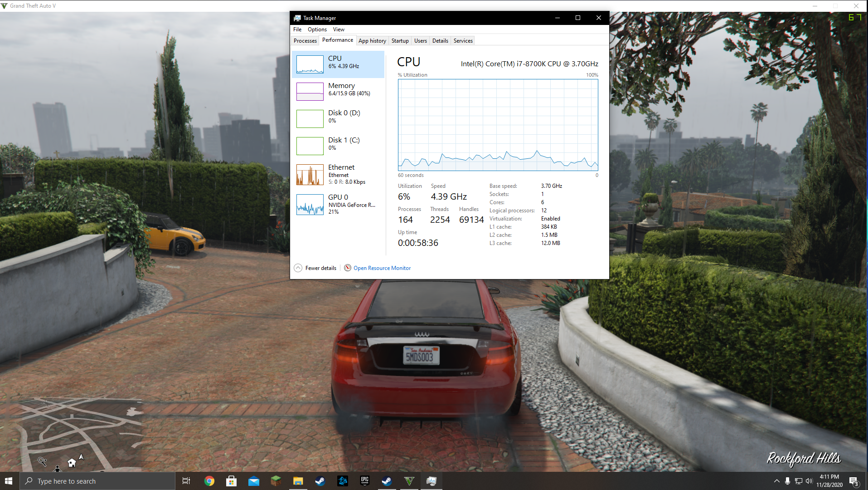Launch Minecraft from the taskbar
Screen dimensions: 868x490
(x=276, y=481)
